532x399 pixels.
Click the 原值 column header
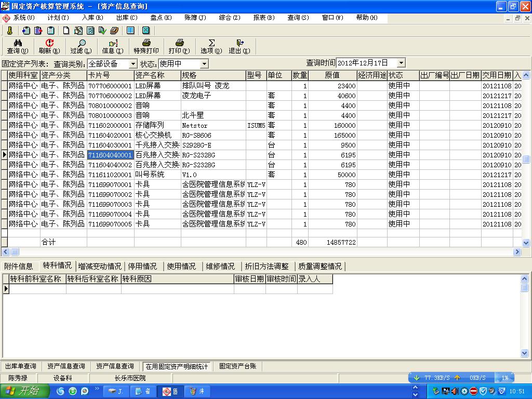(332, 75)
